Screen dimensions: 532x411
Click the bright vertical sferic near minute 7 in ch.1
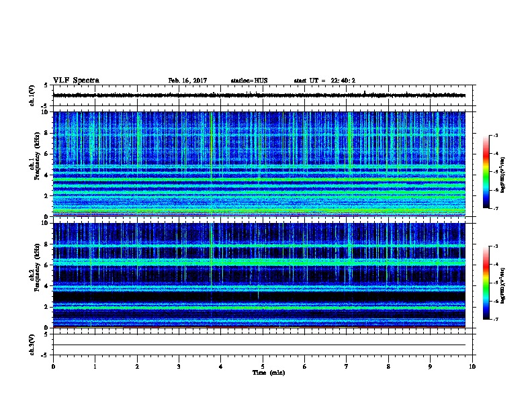[349, 142]
